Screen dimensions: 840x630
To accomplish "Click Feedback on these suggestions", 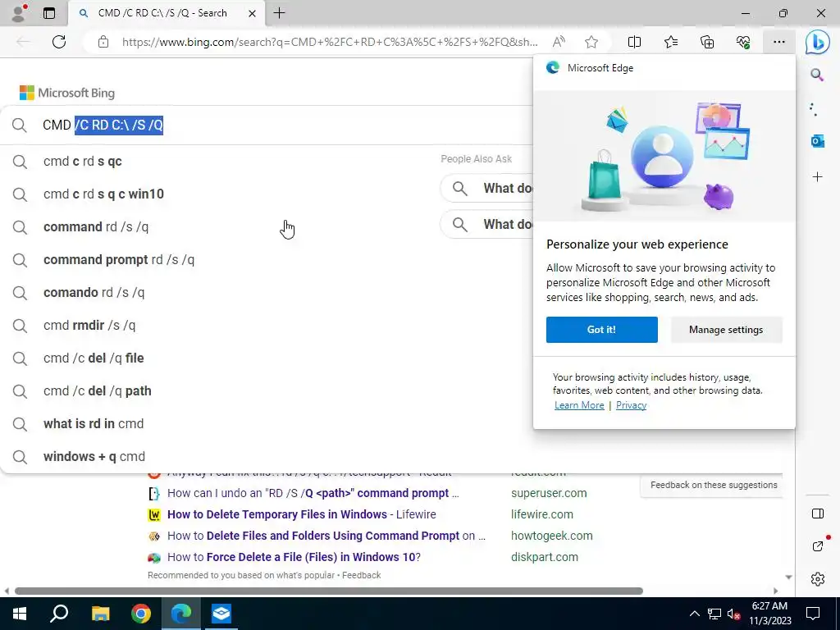I will 714,485.
